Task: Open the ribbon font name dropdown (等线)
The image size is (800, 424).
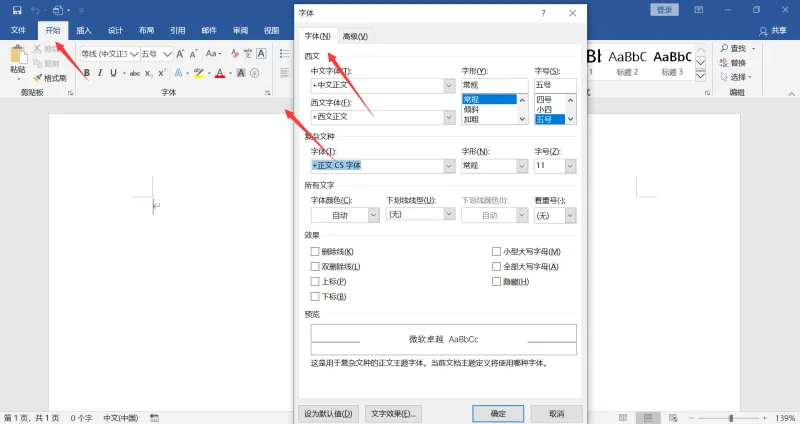Action: click(x=134, y=54)
